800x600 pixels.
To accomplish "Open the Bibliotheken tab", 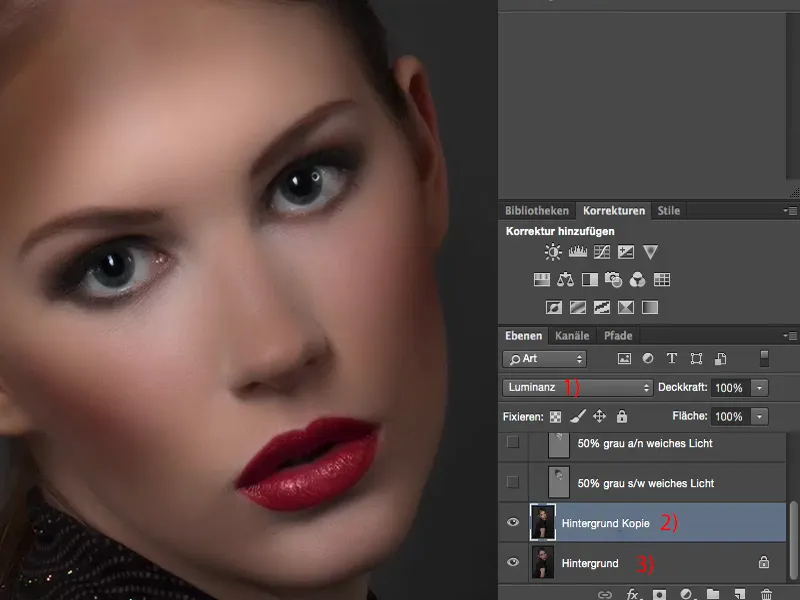I will click(x=537, y=211).
